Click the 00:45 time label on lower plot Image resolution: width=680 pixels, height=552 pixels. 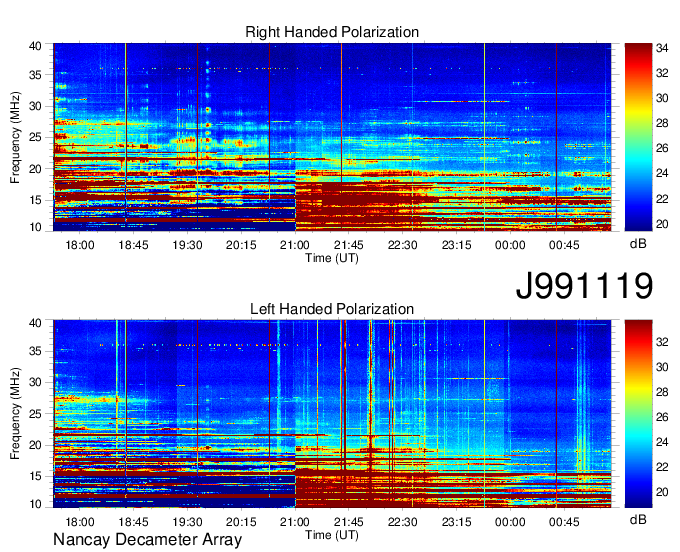564,522
